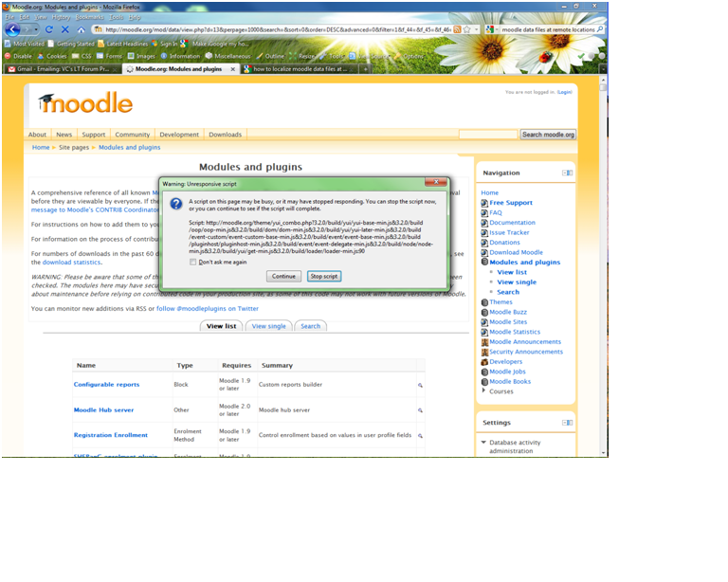Open the File menu
The width and height of the screenshot is (728, 582).
(x=9, y=17)
